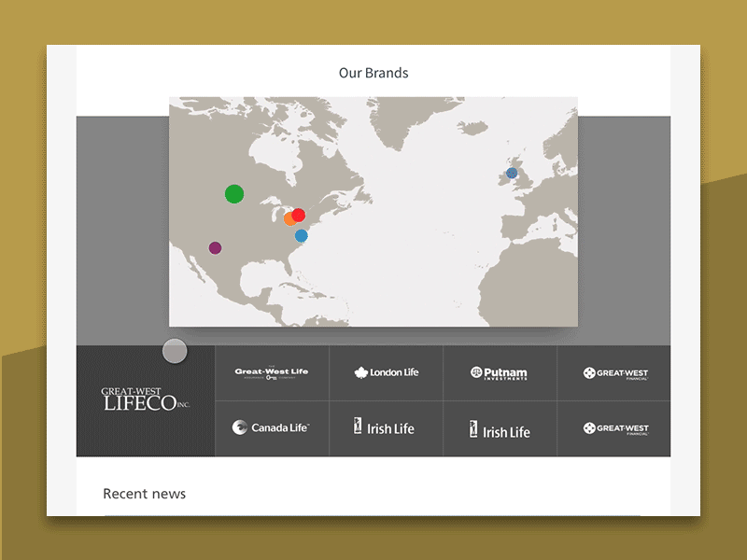747x560 pixels.
Task: Click the cloud icon beside London Life
Action: coord(362,372)
